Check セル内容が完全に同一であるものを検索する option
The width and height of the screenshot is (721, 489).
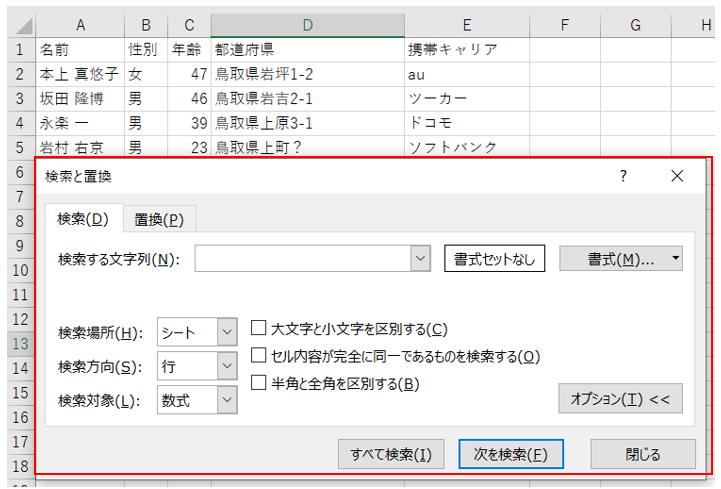point(258,355)
